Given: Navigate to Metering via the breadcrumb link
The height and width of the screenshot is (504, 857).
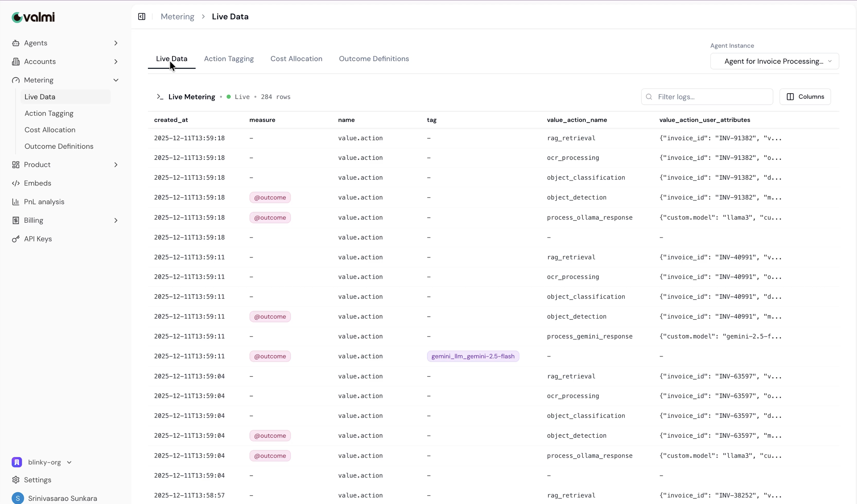Looking at the screenshot, I should (x=177, y=16).
